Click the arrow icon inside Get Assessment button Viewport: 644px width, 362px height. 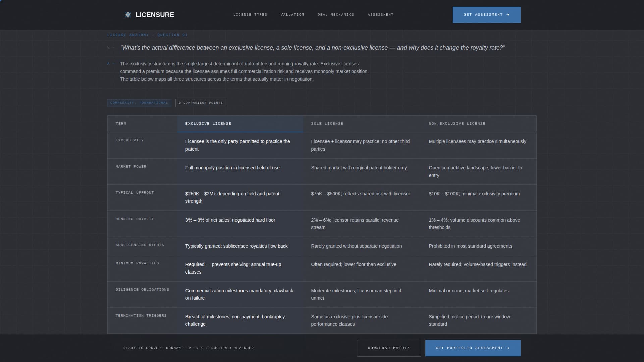(508, 15)
